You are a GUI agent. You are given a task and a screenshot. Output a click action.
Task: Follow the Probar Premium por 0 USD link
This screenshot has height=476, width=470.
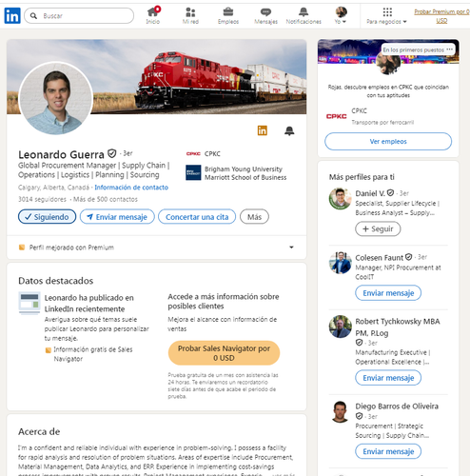(x=441, y=16)
